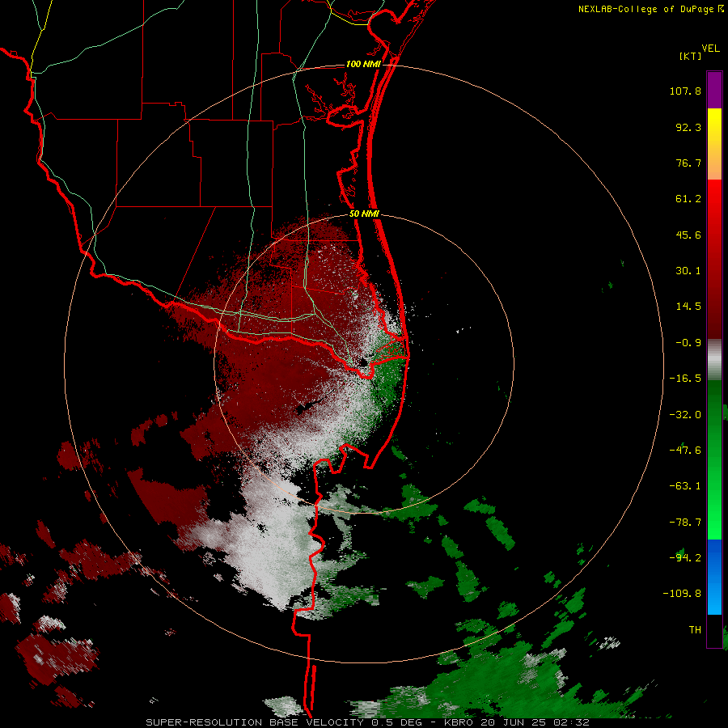728x728 pixels.
Task: Click the TH label on legend
Action: tap(695, 630)
